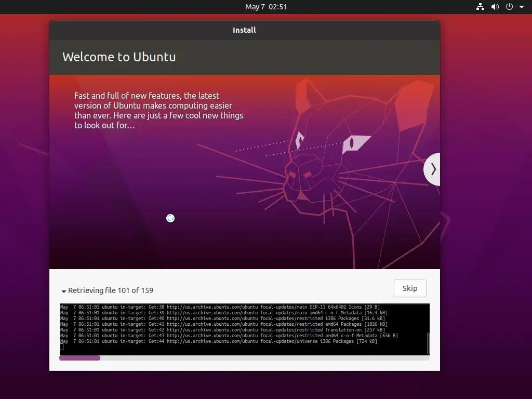This screenshot has width=532, height=399.
Task: Click the Install window title
Action: click(x=244, y=30)
